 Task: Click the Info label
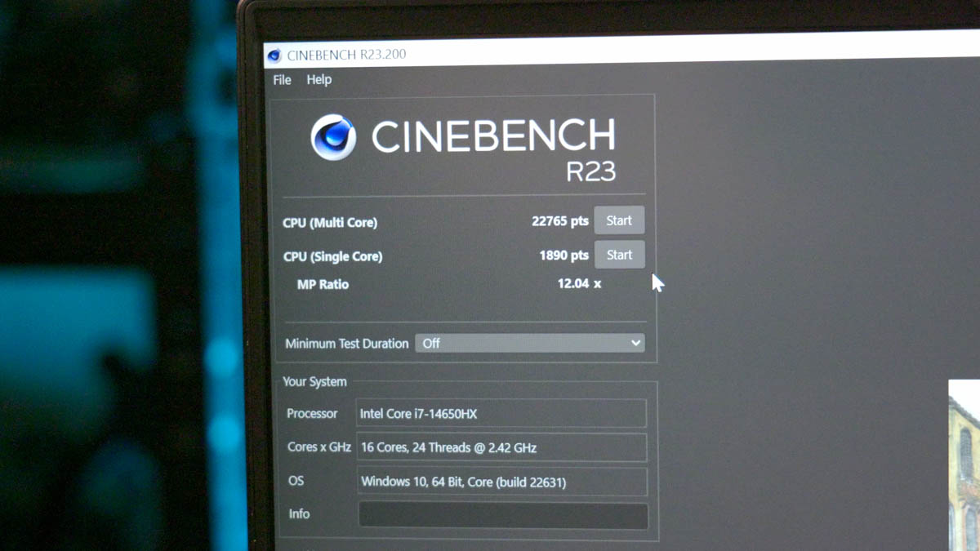pyautogui.click(x=299, y=513)
